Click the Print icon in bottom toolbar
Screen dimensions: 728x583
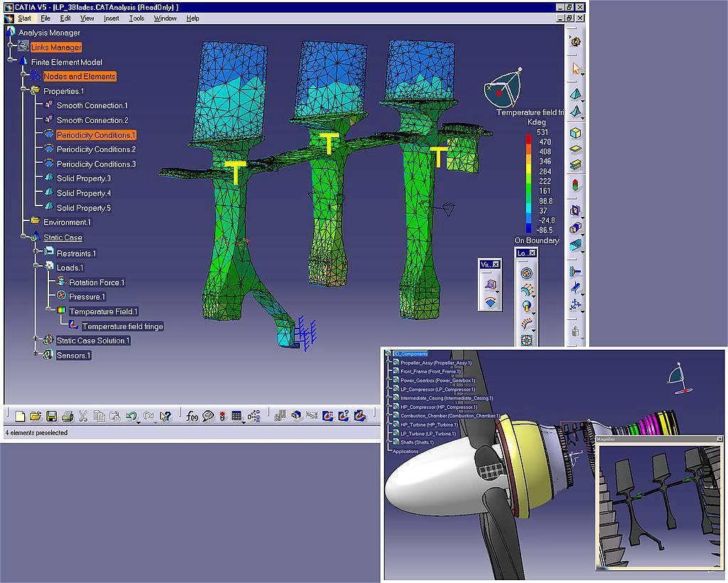click(68, 417)
